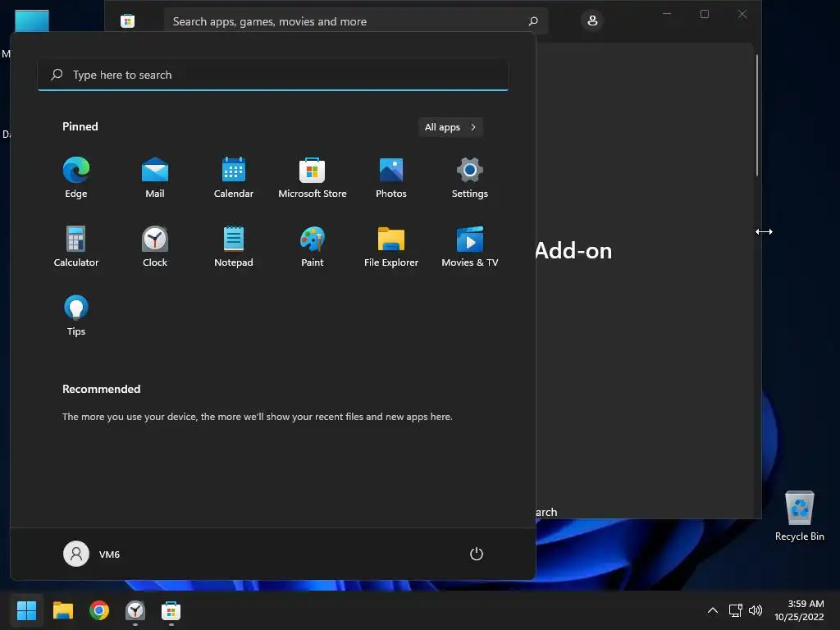Open File Explorer from pinned apps

(391, 246)
